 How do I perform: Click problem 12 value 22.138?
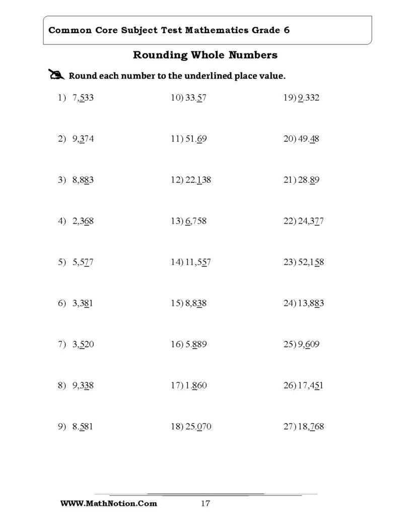coord(198,180)
